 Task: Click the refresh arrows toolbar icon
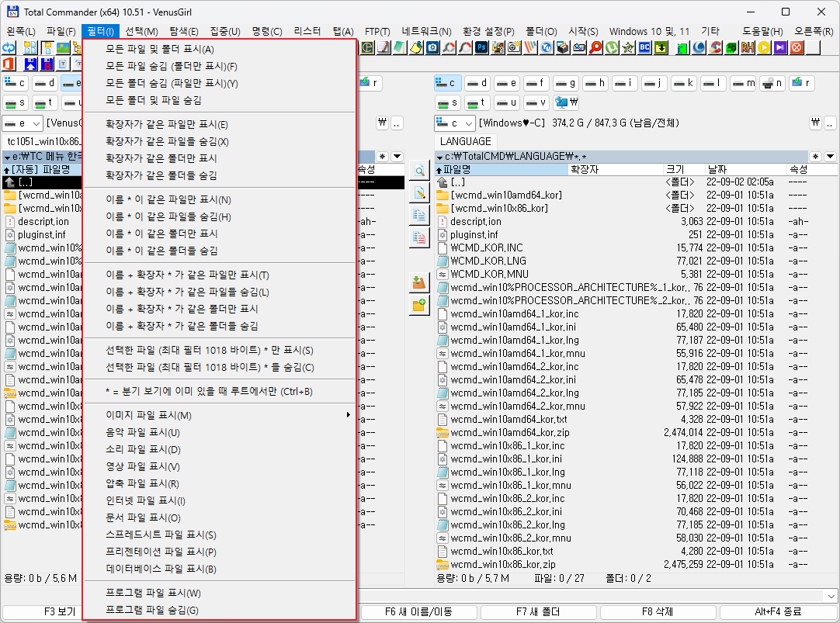pyautogui.click(x=9, y=47)
